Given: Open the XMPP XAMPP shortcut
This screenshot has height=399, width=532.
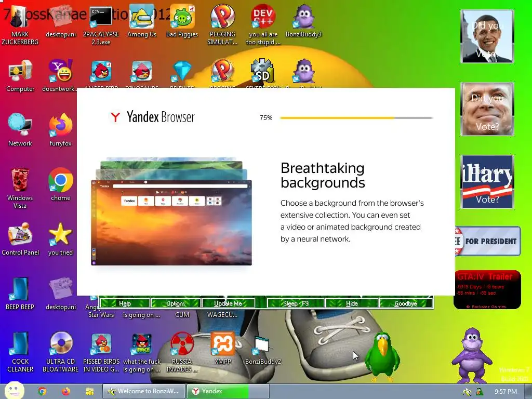Looking at the screenshot, I should (222, 349).
